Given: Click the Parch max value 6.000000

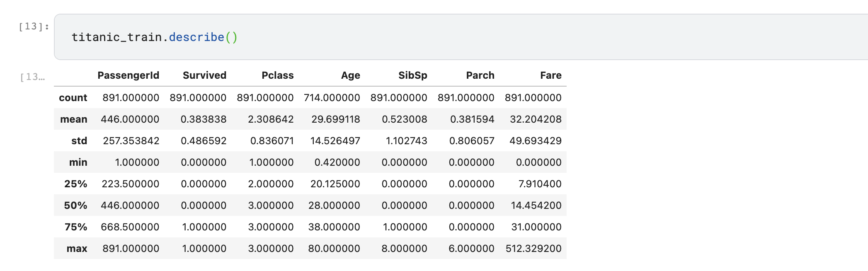Looking at the screenshot, I should pos(472,249).
